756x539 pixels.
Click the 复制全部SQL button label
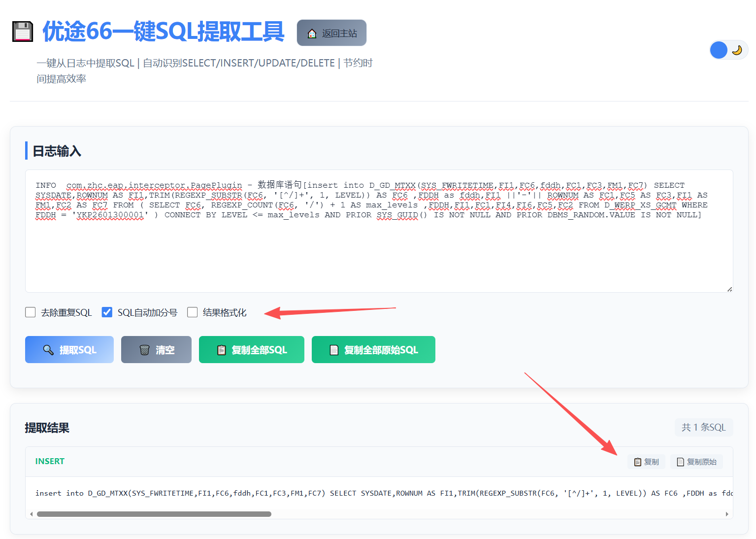pyautogui.click(x=259, y=350)
